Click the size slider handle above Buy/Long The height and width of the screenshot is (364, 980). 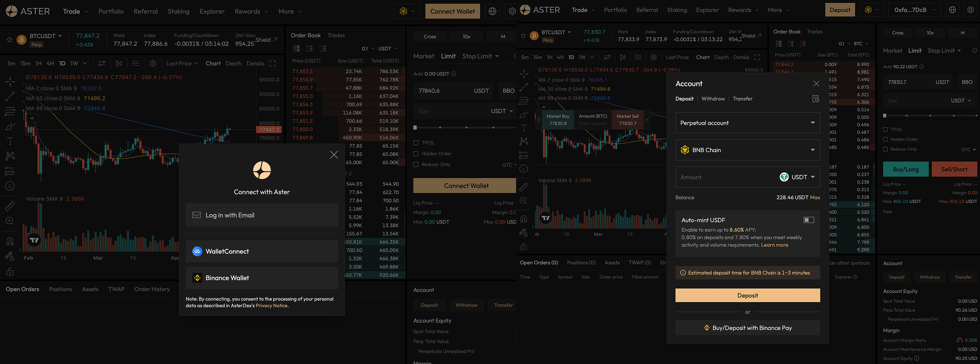(885, 116)
